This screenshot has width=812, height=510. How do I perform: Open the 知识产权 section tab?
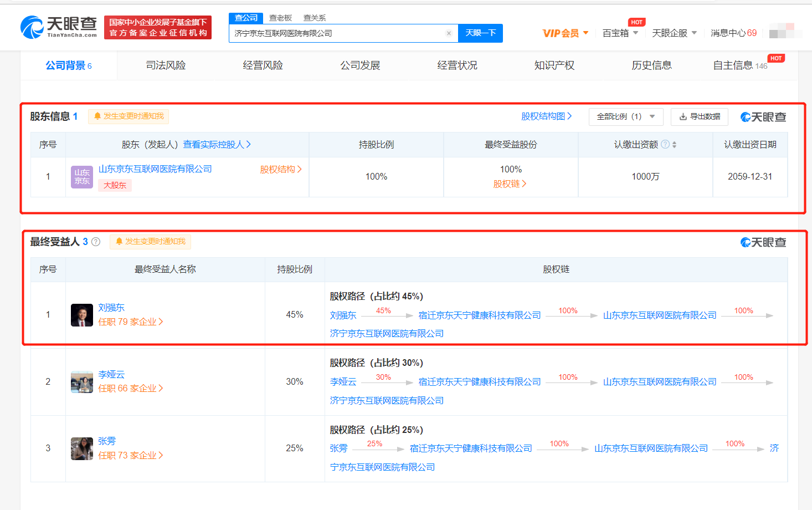coord(554,65)
